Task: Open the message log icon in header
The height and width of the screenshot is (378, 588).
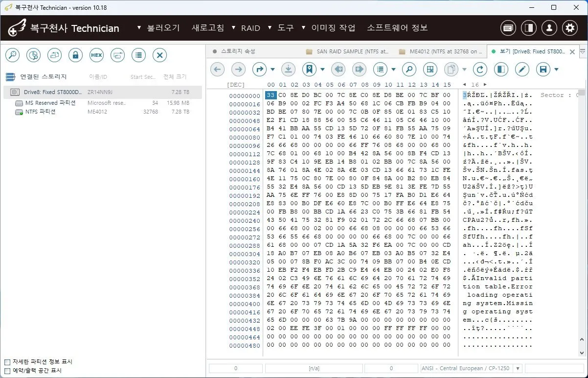Action: [508, 28]
